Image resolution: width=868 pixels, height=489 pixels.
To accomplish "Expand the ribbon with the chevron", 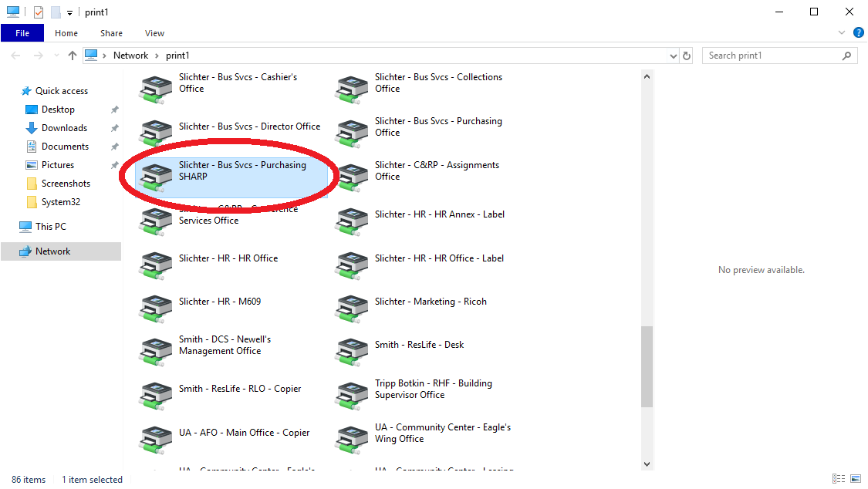I will click(842, 32).
